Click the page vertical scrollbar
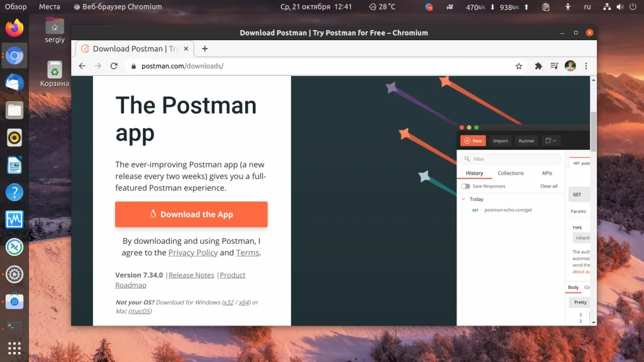This screenshot has height=362, width=644. tap(594, 131)
